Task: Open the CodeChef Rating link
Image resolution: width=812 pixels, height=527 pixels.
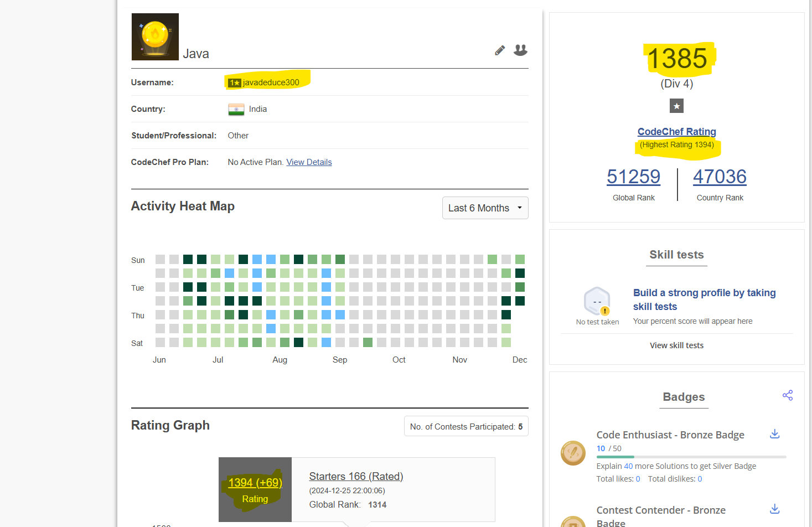Action: click(677, 132)
